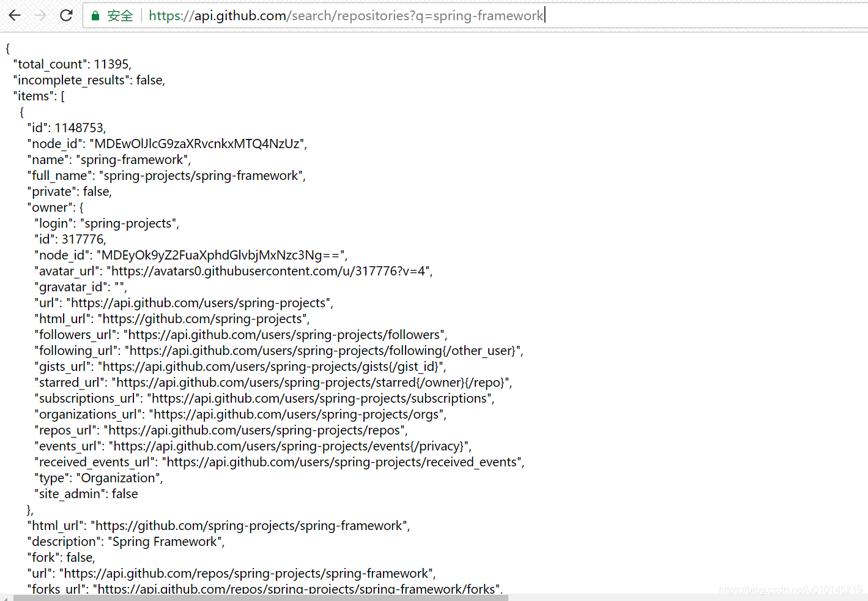The width and height of the screenshot is (868, 601).
Task: Click the "avatar_url" line
Action: point(234,271)
